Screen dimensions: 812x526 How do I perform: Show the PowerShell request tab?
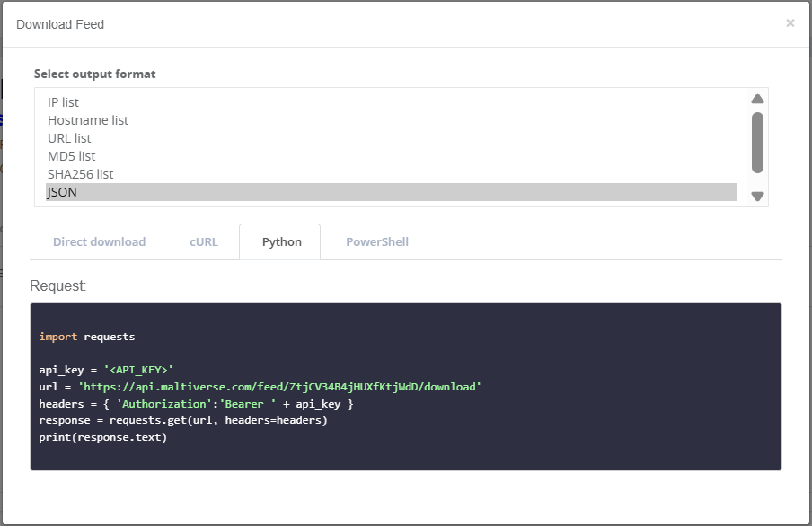[377, 241]
